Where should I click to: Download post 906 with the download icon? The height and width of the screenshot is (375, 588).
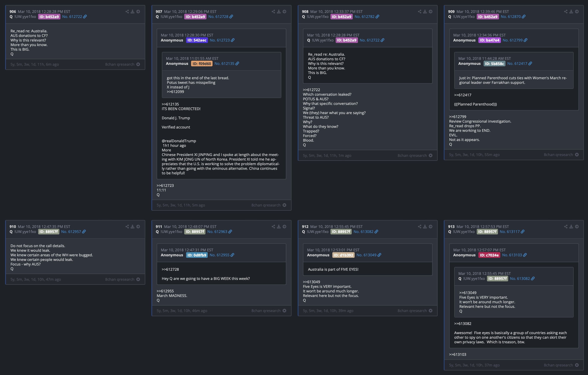pyautogui.click(x=133, y=11)
